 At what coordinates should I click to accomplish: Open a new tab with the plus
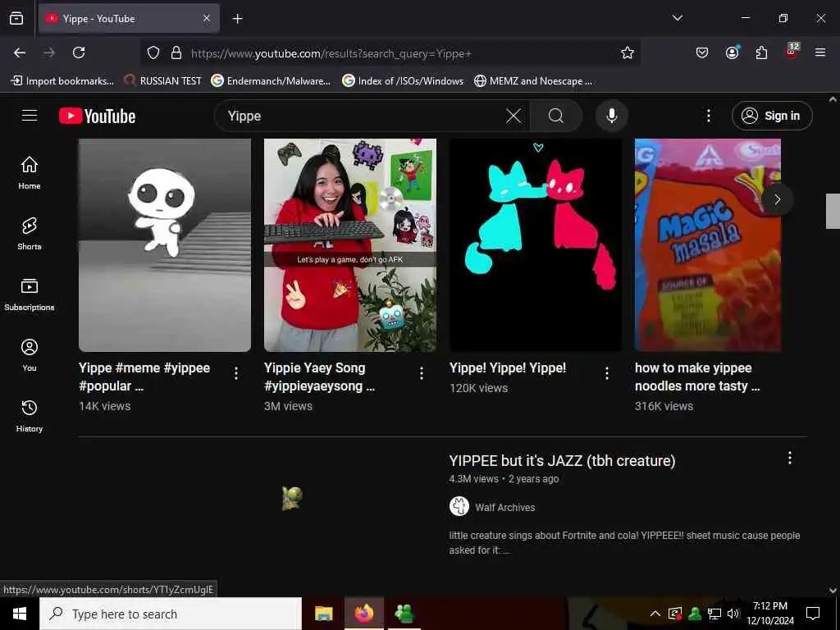(237, 19)
